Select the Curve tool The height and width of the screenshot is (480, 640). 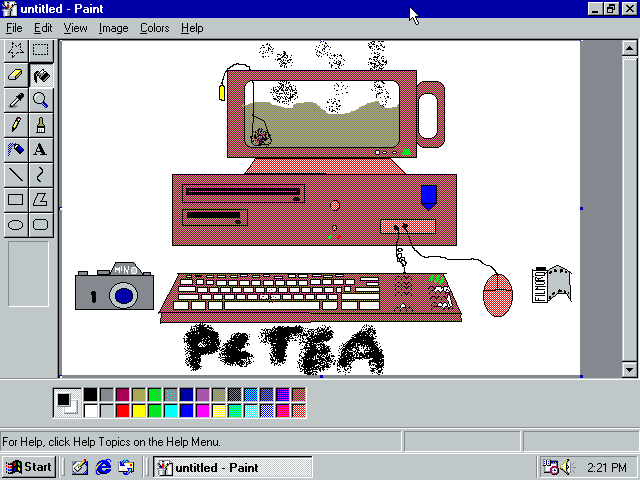(41, 175)
